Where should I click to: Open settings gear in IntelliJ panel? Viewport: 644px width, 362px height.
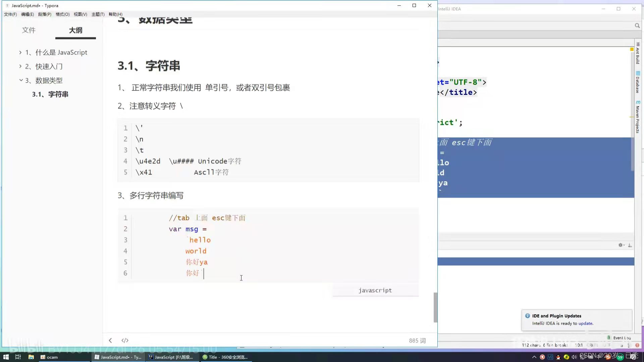click(621, 245)
